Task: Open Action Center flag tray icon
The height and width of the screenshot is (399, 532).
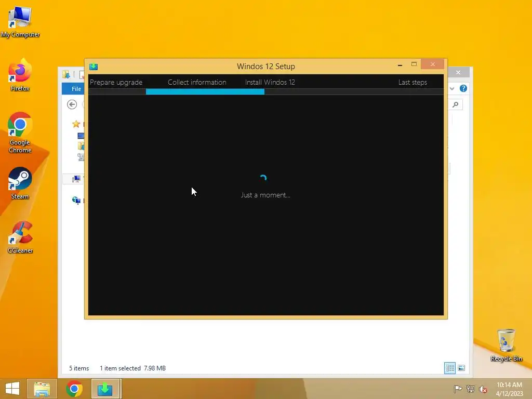Action: coord(458,389)
